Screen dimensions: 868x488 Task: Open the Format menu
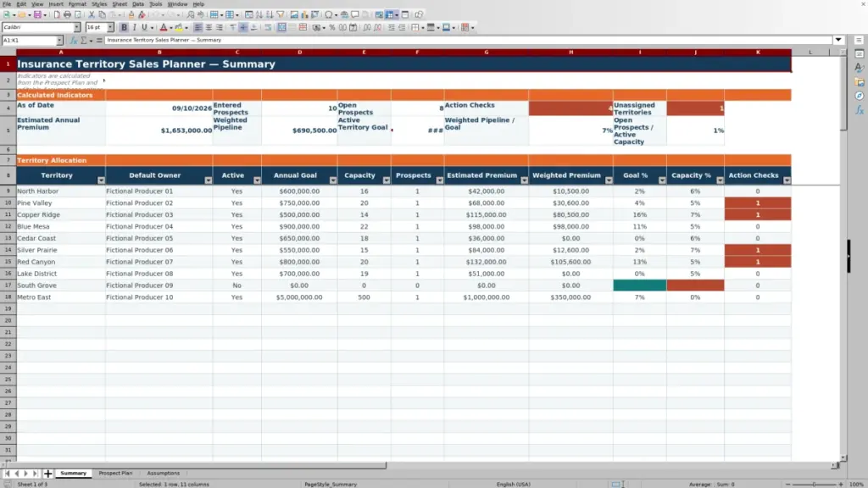pos(77,4)
